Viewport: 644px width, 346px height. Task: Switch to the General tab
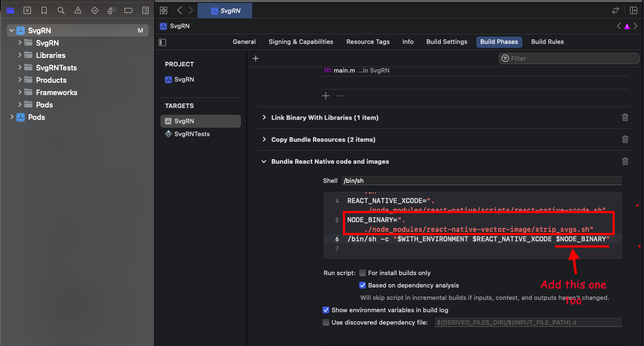pos(244,42)
